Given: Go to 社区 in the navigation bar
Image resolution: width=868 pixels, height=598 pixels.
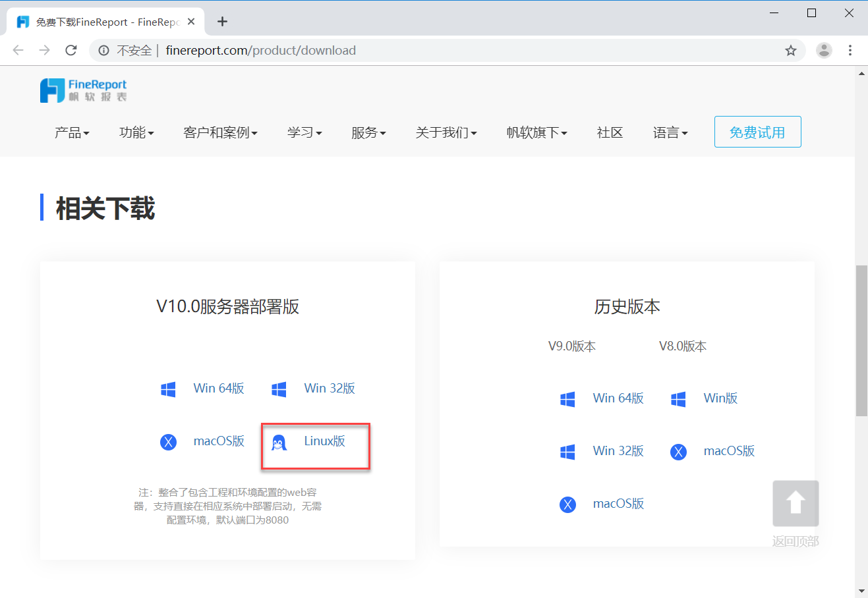Looking at the screenshot, I should click(610, 132).
